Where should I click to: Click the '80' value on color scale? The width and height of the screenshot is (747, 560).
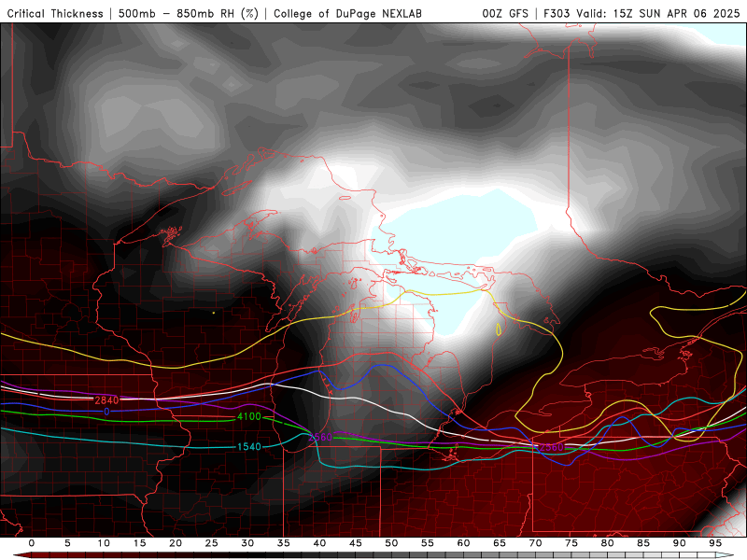point(608,543)
